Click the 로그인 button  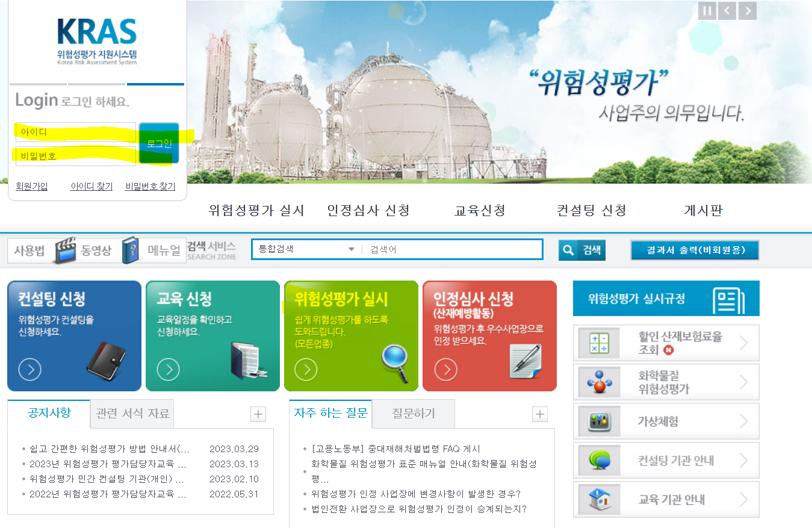(x=158, y=144)
